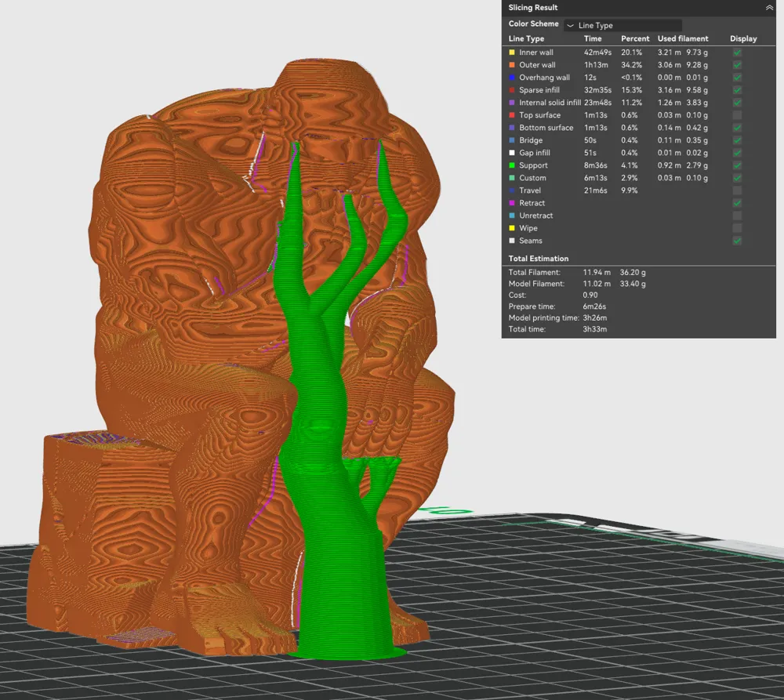This screenshot has height=700, width=784.
Task: Click the Inner wall yellow swatch
Action: coord(513,52)
